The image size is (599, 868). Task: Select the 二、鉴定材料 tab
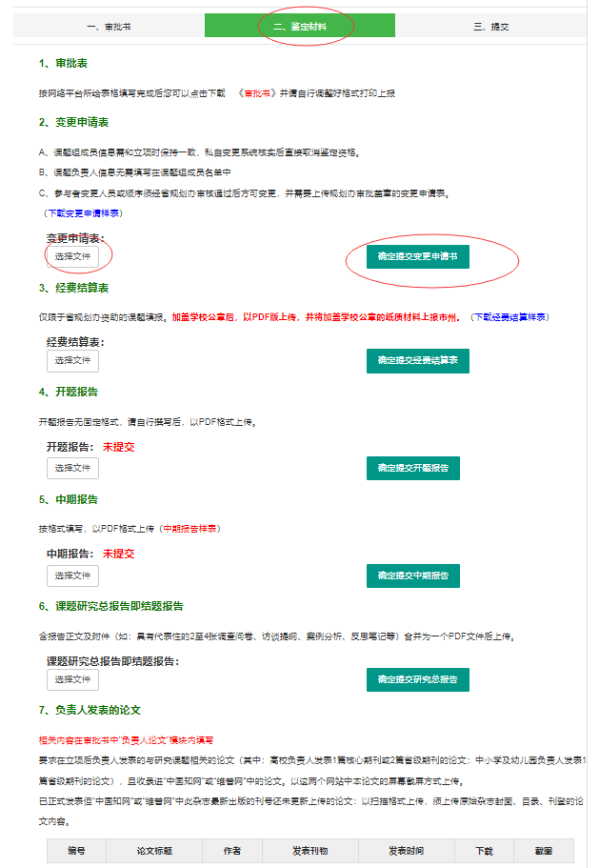click(299, 26)
